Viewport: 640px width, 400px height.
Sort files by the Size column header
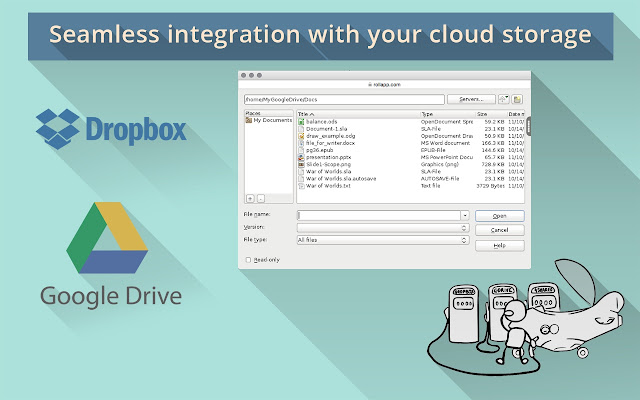[x=491, y=114]
